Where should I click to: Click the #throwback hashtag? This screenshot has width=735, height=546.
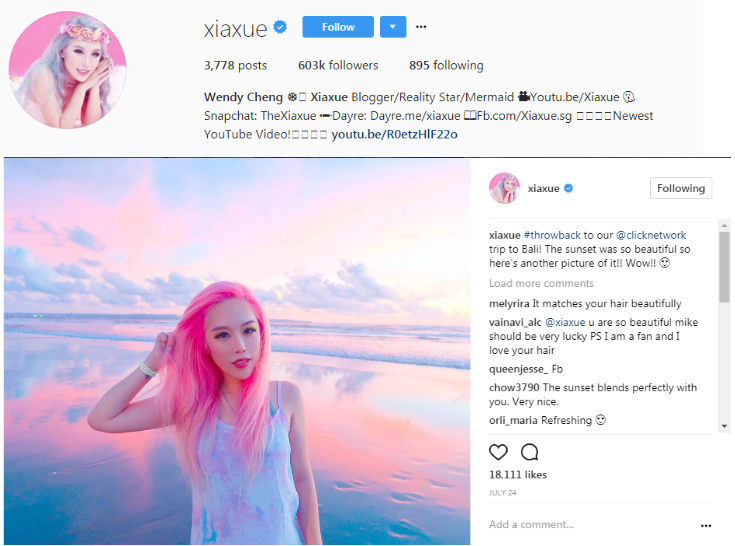[x=552, y=235]
